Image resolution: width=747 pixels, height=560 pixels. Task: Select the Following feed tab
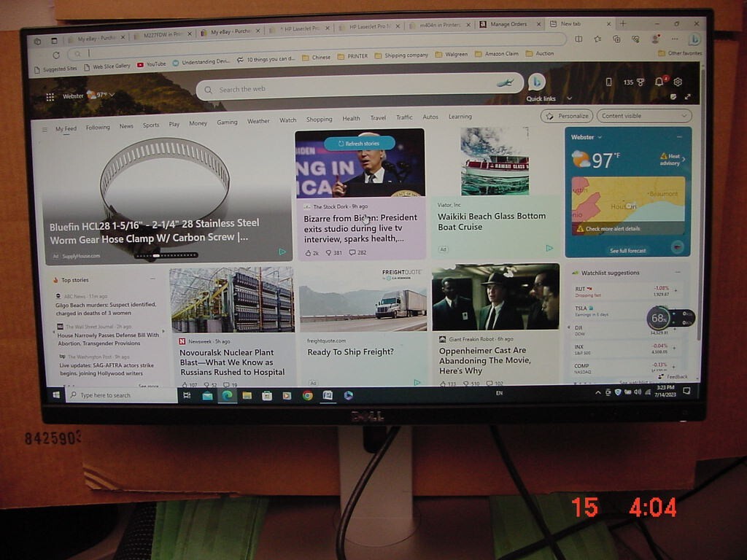point(98,127)
